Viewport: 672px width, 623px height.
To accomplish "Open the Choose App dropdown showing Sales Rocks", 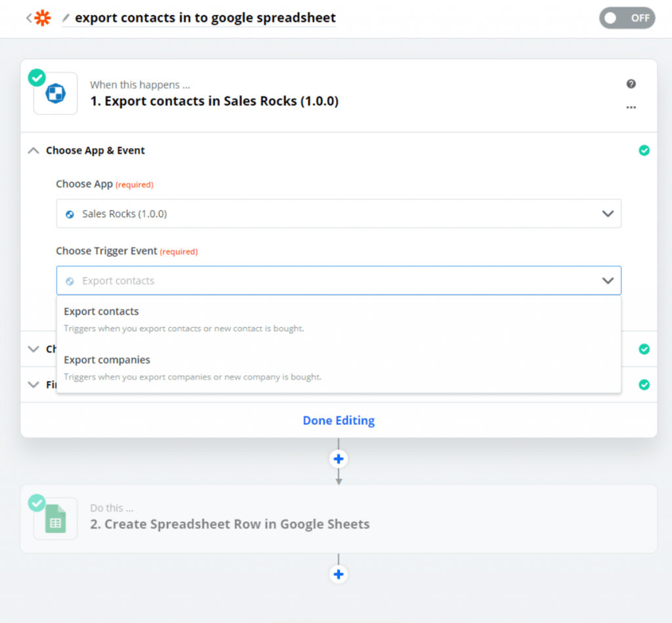I will coord(338,214).
